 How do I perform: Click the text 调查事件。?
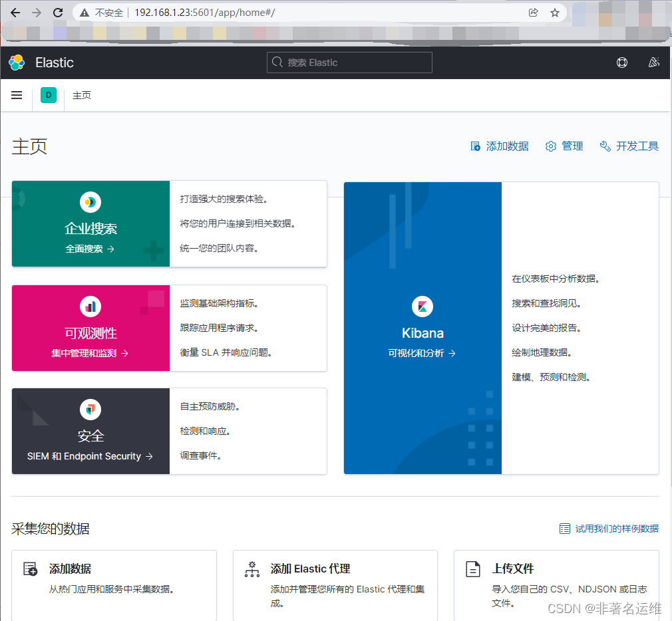200,455
